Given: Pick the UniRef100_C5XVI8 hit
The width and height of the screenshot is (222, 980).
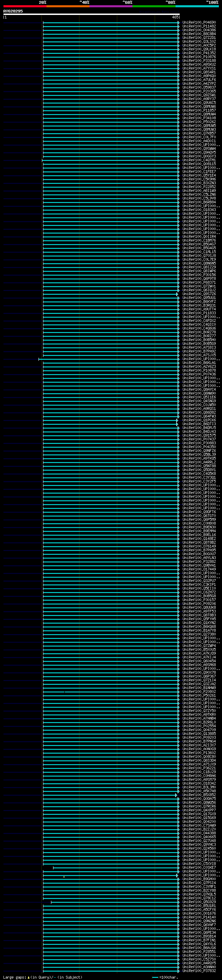Looking at the screenshot, I should click(199, 864).
